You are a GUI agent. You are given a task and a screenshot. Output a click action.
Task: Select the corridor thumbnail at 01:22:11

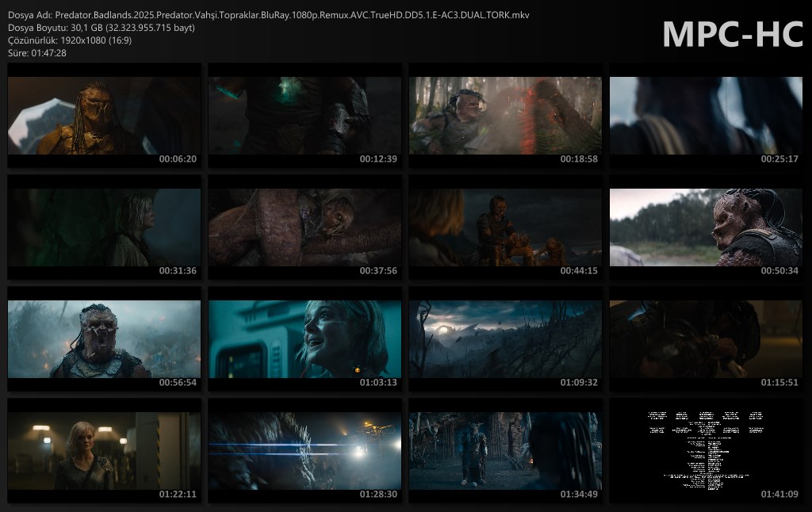coord(104,451)
